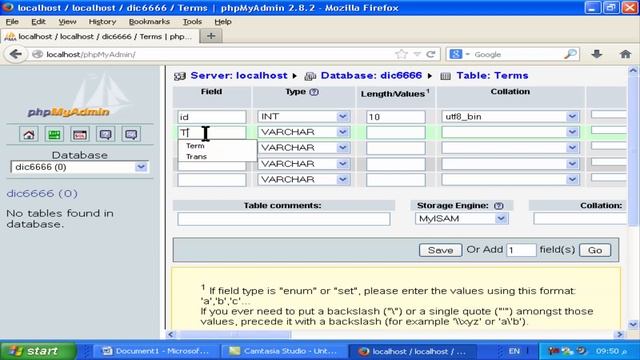The image size is (640, 360).
Task: Open collation dropdown in the 'T' field row
Action: (572, 132)
